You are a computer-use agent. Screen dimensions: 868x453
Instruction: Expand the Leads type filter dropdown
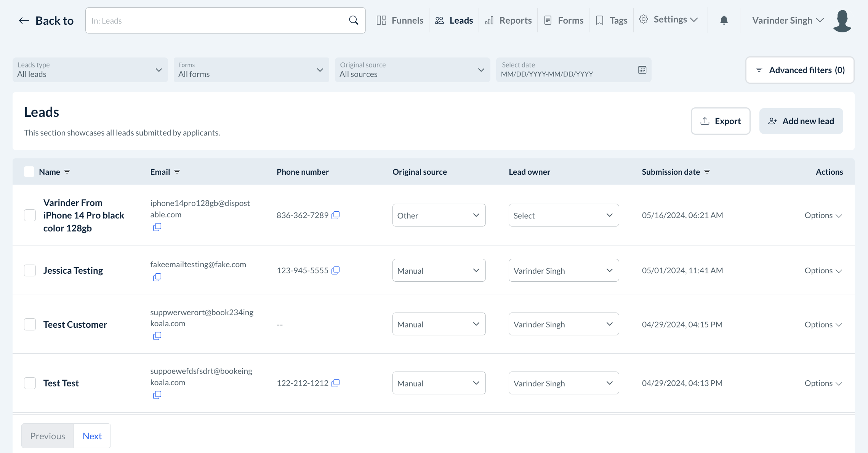point(90,70)
